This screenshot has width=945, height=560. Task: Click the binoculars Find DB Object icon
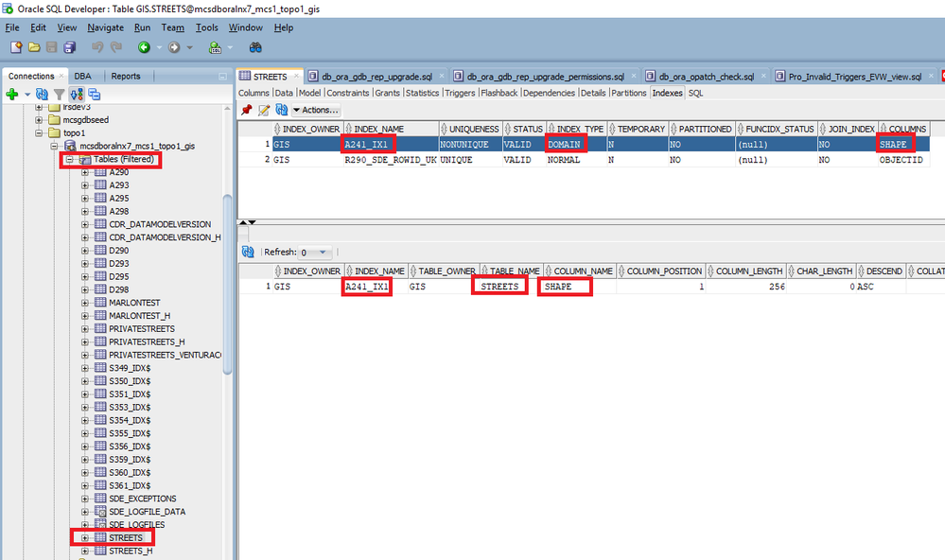pos(255,47)
